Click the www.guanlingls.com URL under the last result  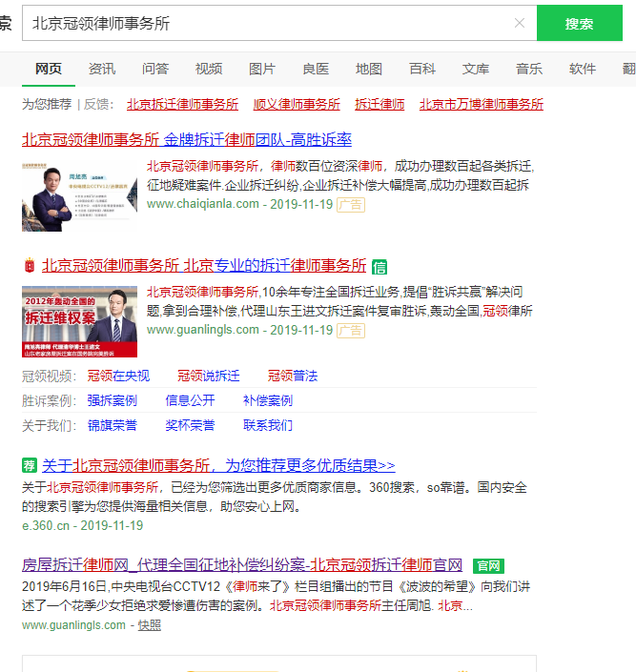click(73, 625)
